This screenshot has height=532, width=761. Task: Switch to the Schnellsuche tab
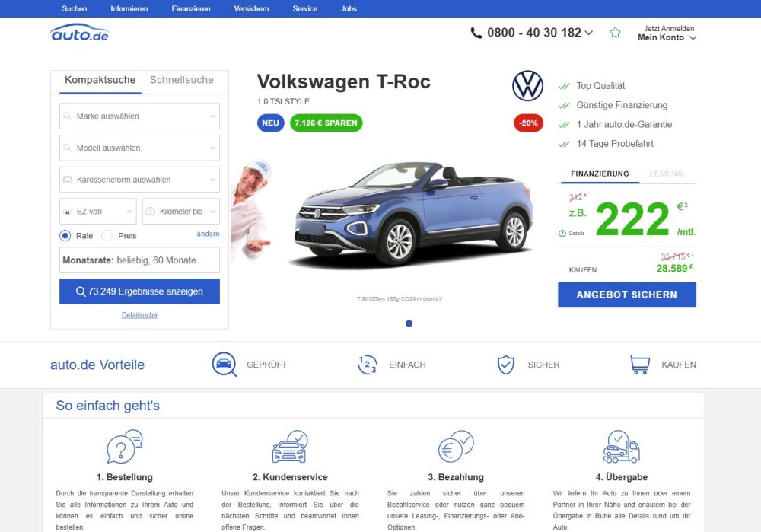point(182,80)
